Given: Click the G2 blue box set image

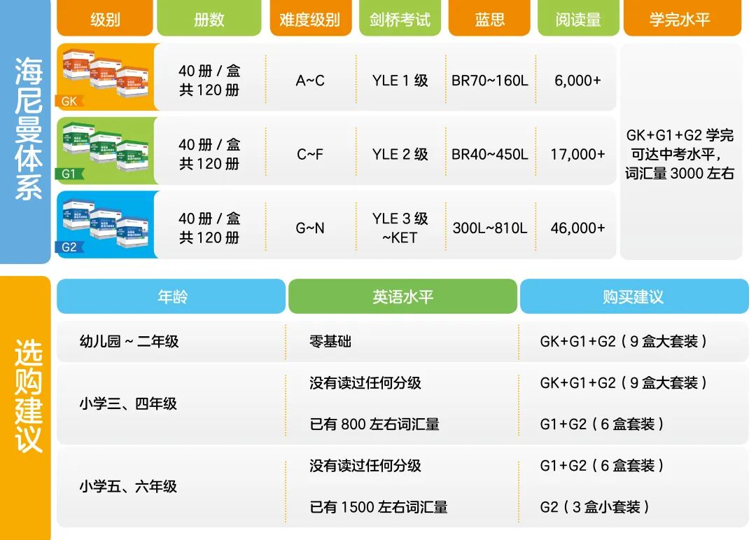Looking at the screenshot, I should [106, 224].
